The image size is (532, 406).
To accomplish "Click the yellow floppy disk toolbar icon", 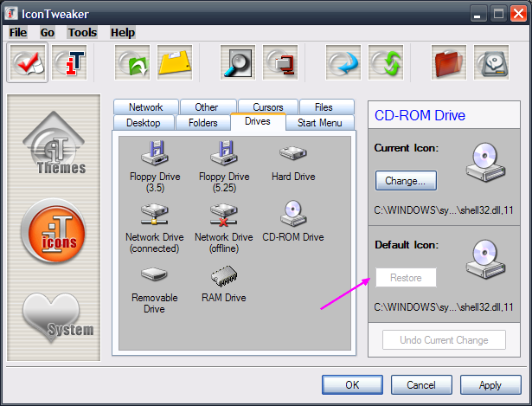I will (175, 62).
